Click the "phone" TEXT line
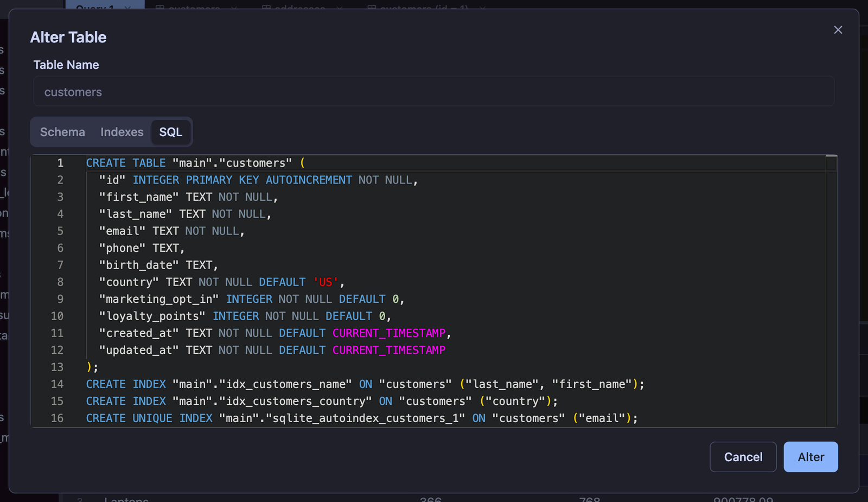The width and height of the screenshot is (868, 502). (x=142, y=248)
